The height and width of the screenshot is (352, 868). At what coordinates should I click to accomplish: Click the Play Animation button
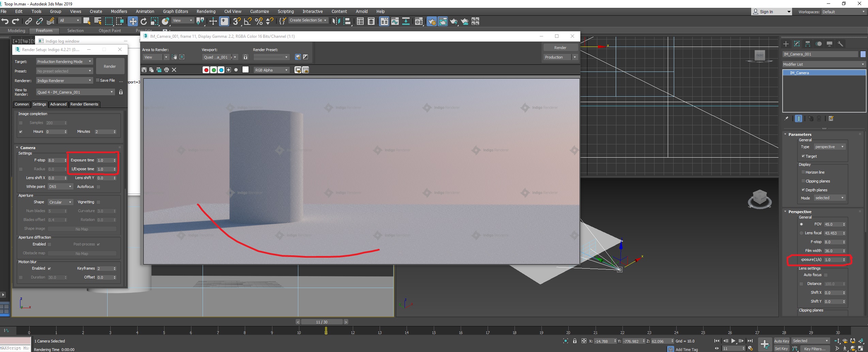[x=733, y=341]
